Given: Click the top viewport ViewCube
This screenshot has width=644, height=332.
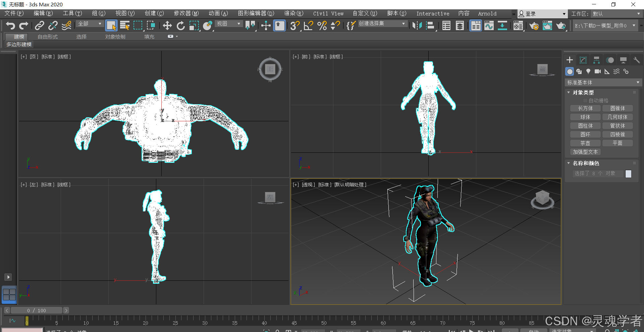Looking at the screenshot, I should pyautogui.click(x=270, y=69).
